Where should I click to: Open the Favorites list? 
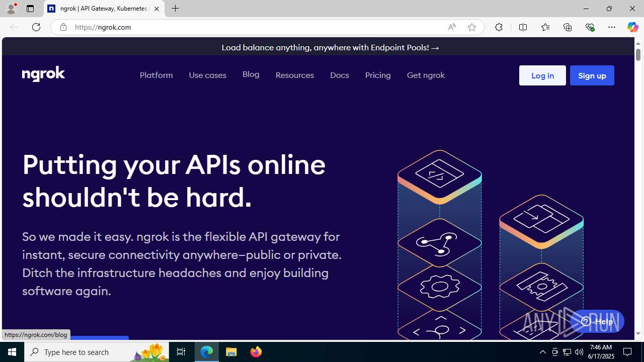545,27
